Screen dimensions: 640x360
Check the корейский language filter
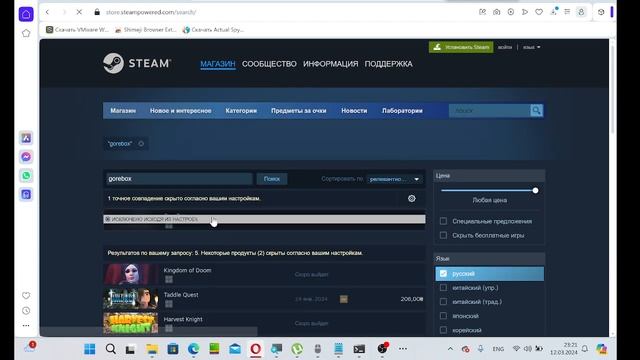443,330
